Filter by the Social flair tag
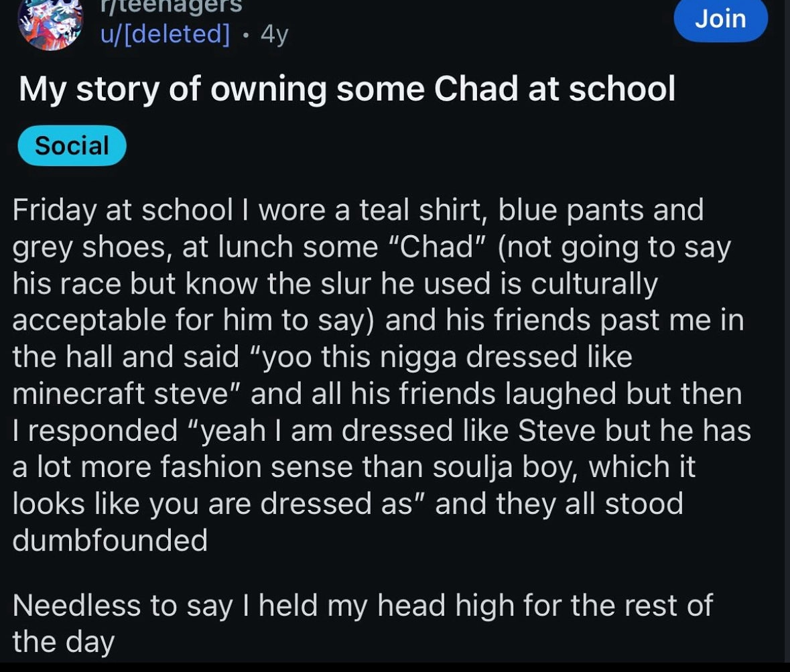Viewport: 790px width, 672px height. (x=72, y=145)
